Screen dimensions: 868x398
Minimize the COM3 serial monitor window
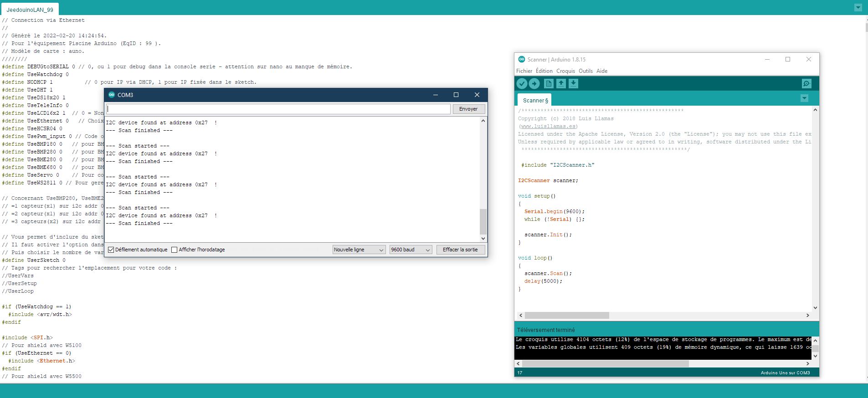[x=435, y=95]
